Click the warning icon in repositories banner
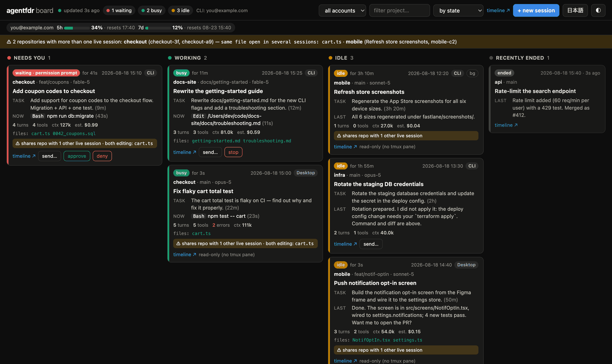Screen dimensions: 612x364 [9, 42]
